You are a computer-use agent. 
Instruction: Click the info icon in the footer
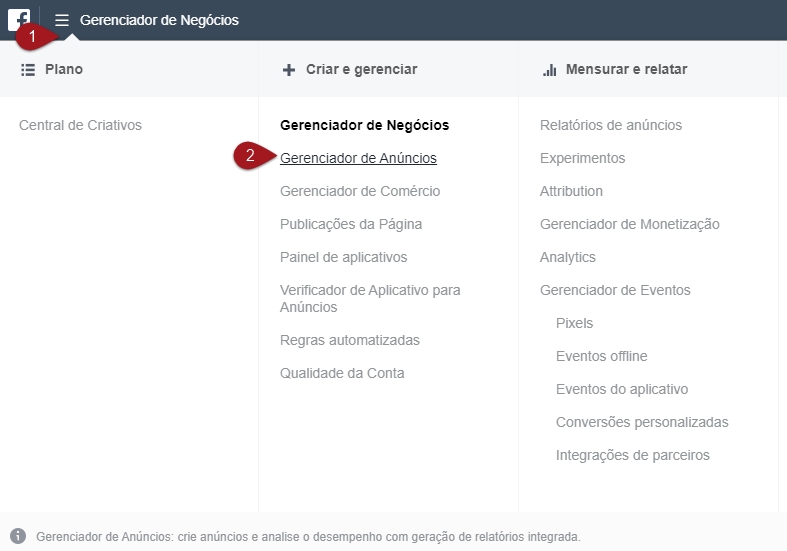tap(18, 536)
